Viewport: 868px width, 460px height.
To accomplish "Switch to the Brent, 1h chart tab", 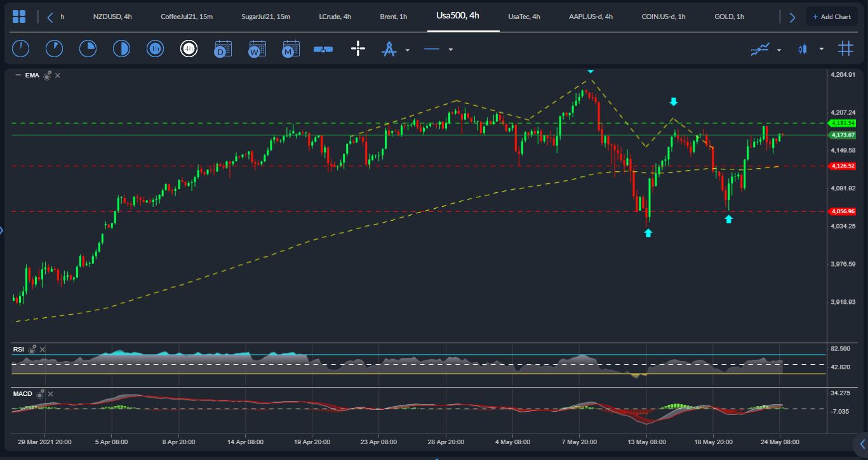I will pos(394,16).
